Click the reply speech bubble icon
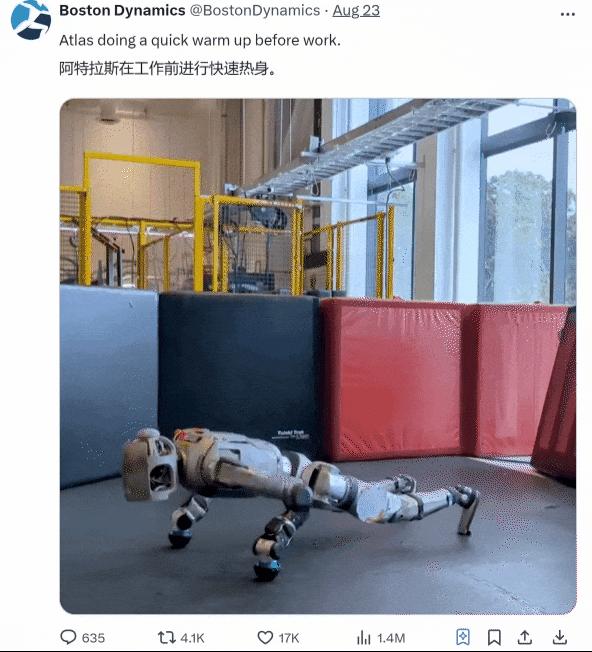This screenshot has width=592, height=652. click(69, 637)
